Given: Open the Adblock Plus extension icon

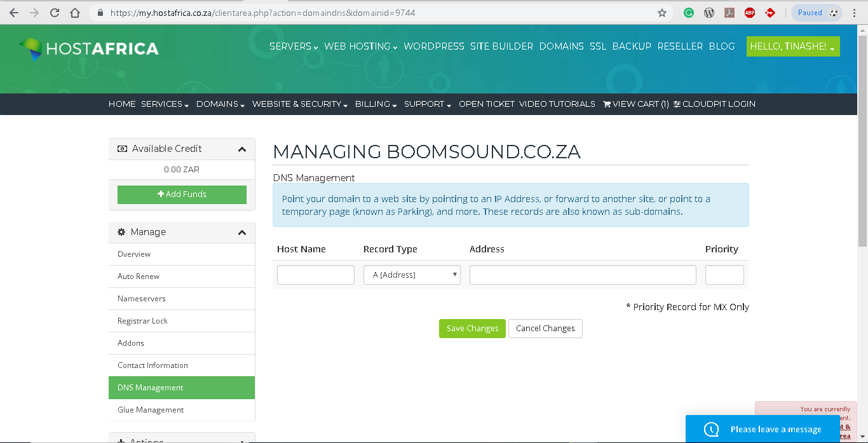Looking at the screenshot, I should [x=750, y=13].
